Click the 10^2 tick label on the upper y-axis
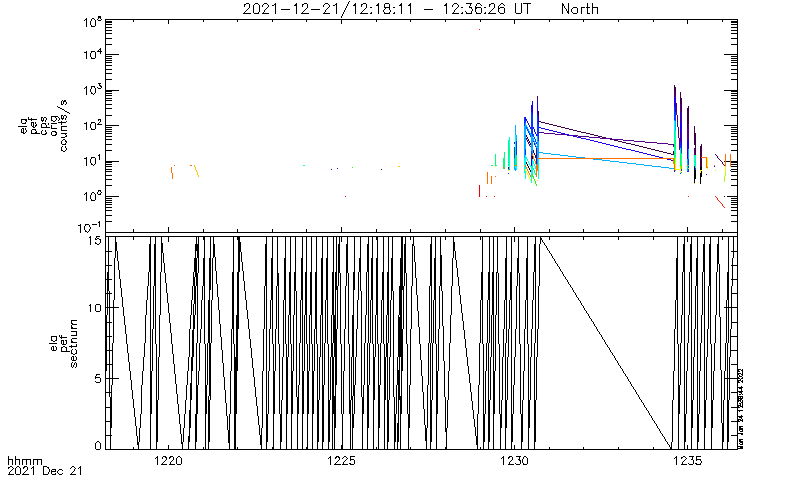800x500 pixels. point(93,124)
